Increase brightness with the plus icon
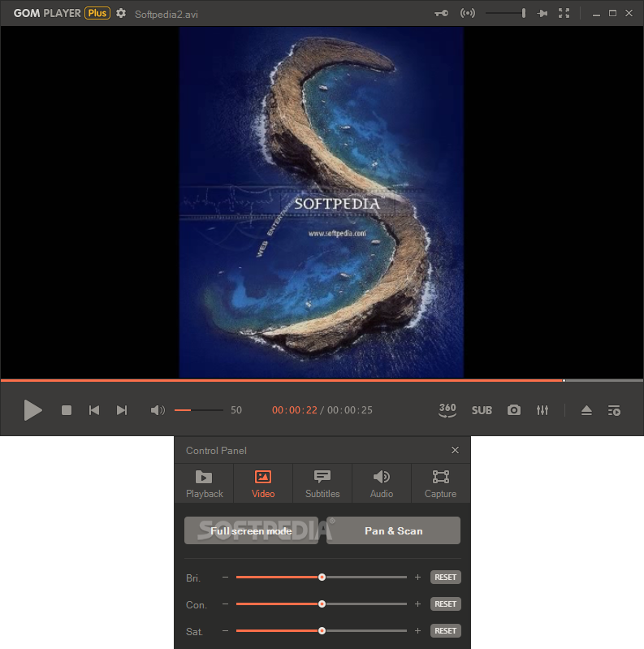The width and height of the screenshot is (644, 649). pos(417,577)
